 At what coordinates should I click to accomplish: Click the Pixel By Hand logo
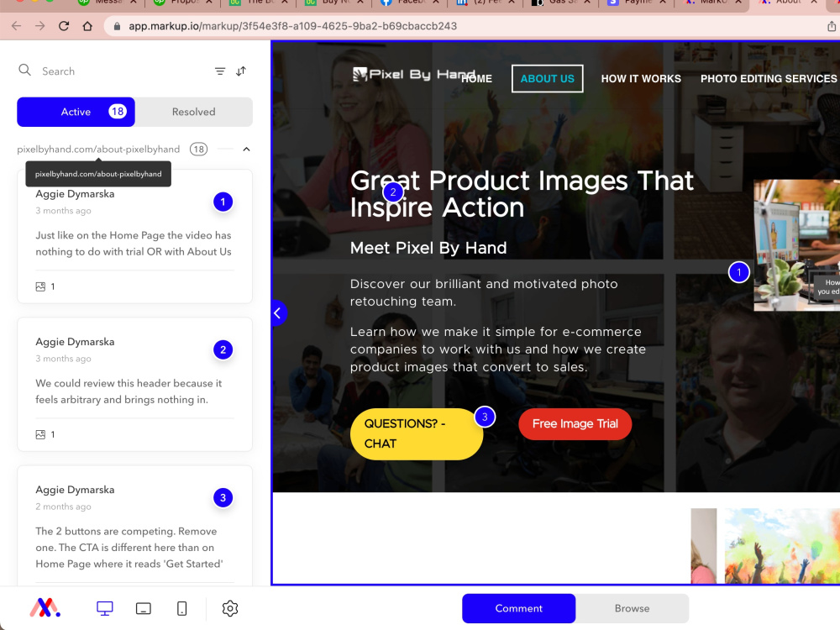[413, 75]
